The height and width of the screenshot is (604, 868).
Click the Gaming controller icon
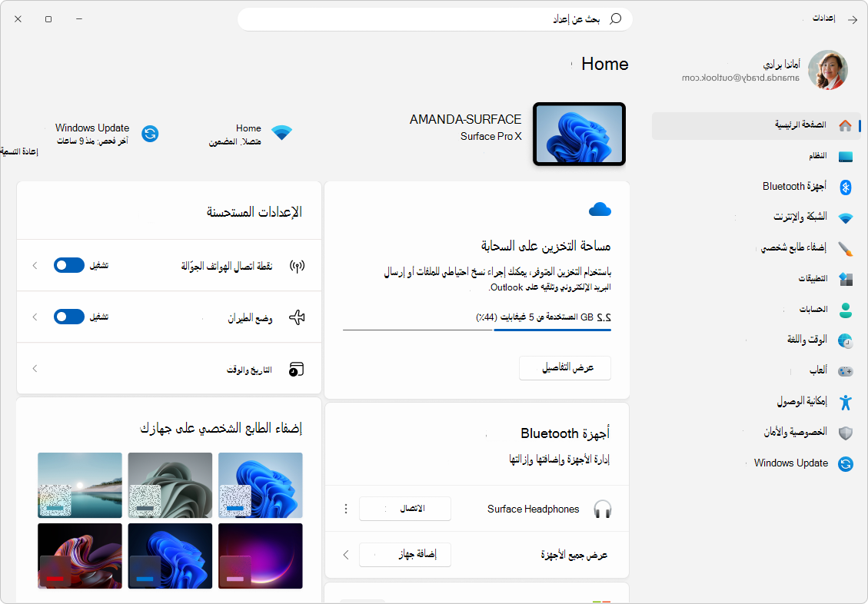[845, 371]
